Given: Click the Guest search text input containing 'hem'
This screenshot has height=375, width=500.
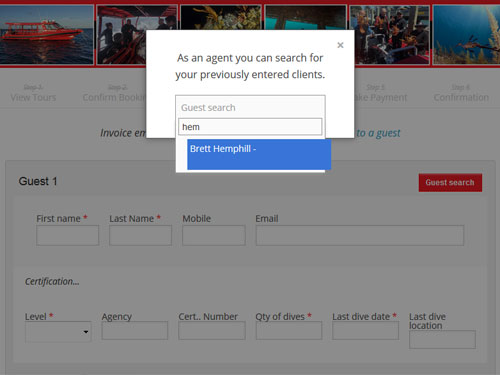Looking at the screenshot, I should click(x=250, y=127).
